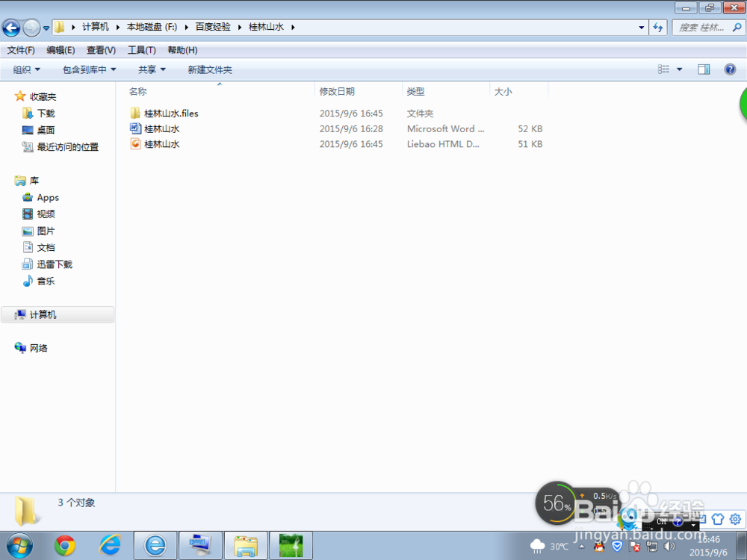Image resolution: width=747 pixels, height=560 pixels.
Task: Toggle the preview pane icon
Action: [704, 69]
